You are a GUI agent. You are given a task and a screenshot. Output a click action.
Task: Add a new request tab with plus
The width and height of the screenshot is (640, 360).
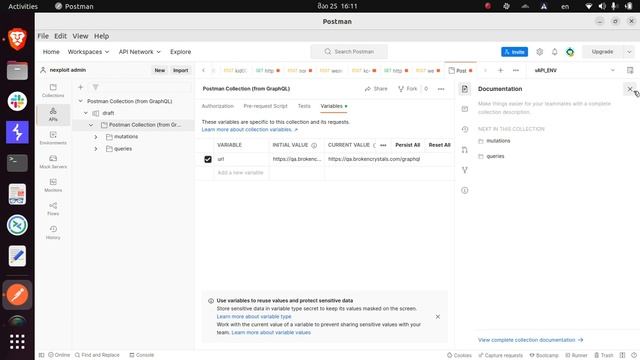(x=500, y=70)
